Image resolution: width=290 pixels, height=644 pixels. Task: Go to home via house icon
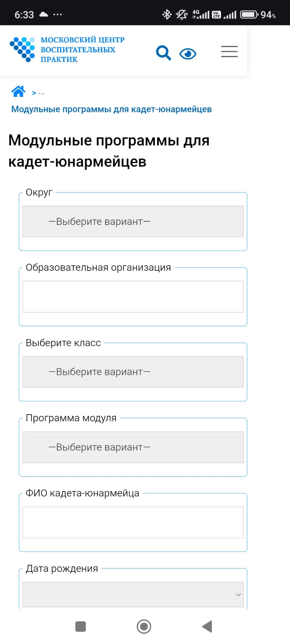[x=19, y=92]
